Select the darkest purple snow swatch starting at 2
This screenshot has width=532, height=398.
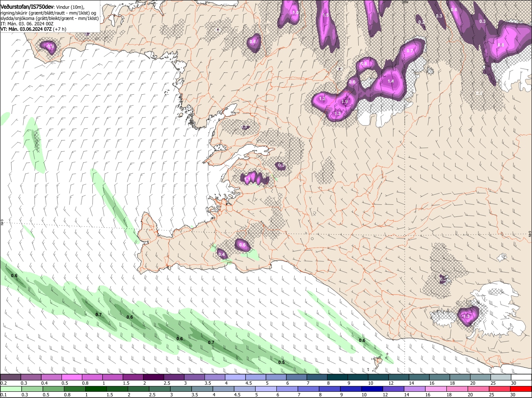(153, 377)
